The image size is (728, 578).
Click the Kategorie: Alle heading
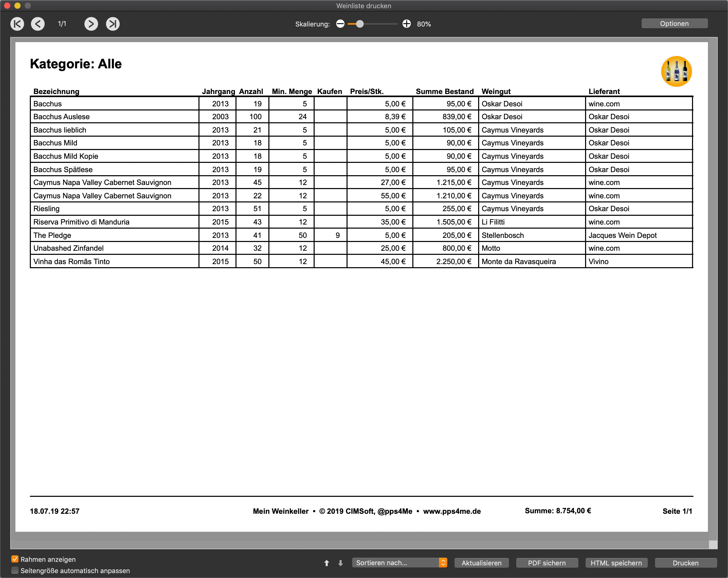tap(76, 64)
